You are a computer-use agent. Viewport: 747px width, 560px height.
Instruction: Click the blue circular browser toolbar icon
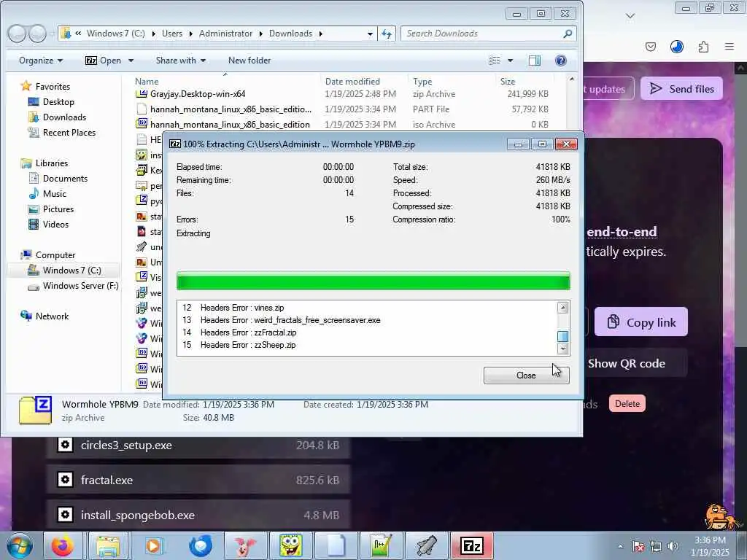(676, 46)
